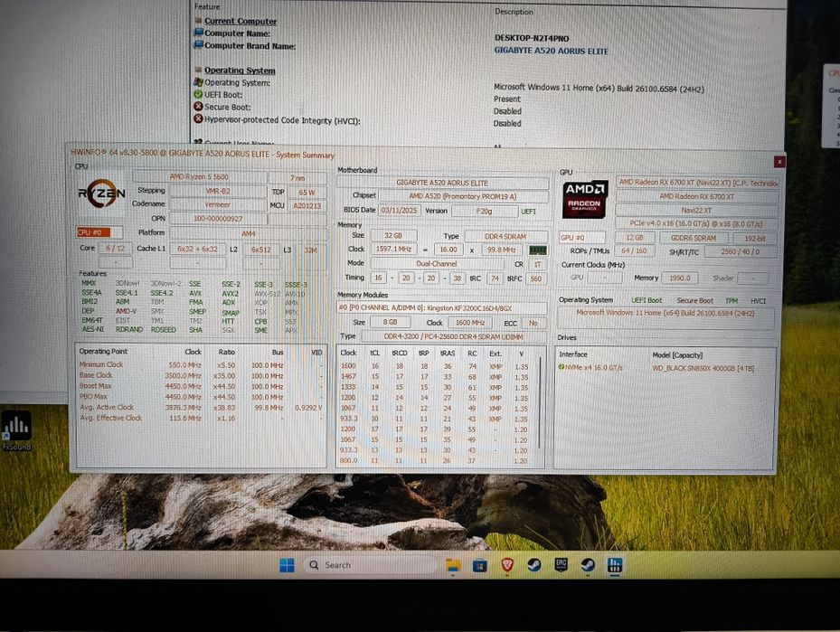The width and height of the screenshot is (840, 632).
Task: Select the DESKTOP-N2T4PNO computer name value
Action: (x=532, y=38)
